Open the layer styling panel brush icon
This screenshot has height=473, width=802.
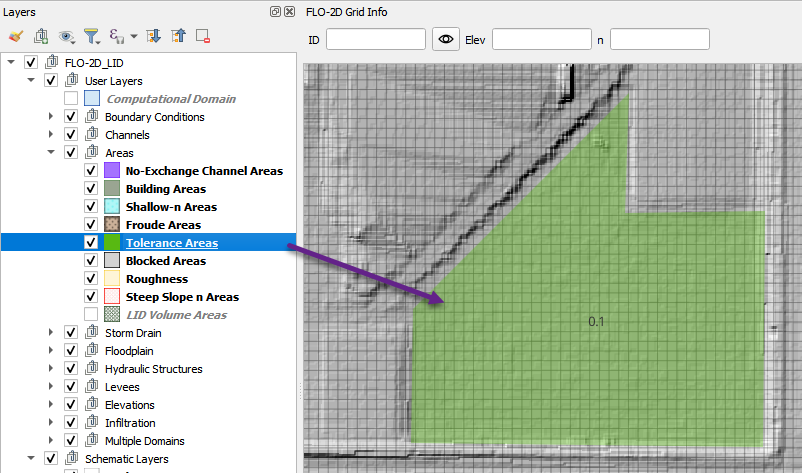pos(15,37)
